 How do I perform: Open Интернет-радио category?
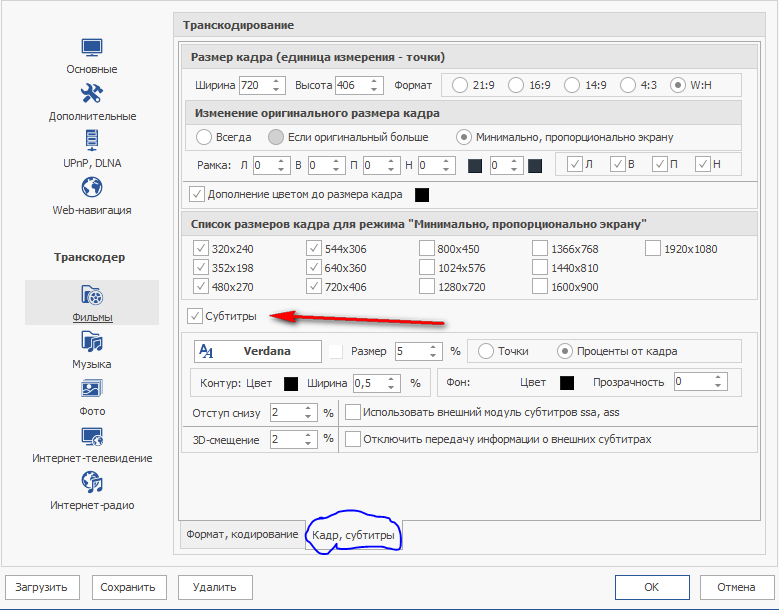[x=92, y=492]
